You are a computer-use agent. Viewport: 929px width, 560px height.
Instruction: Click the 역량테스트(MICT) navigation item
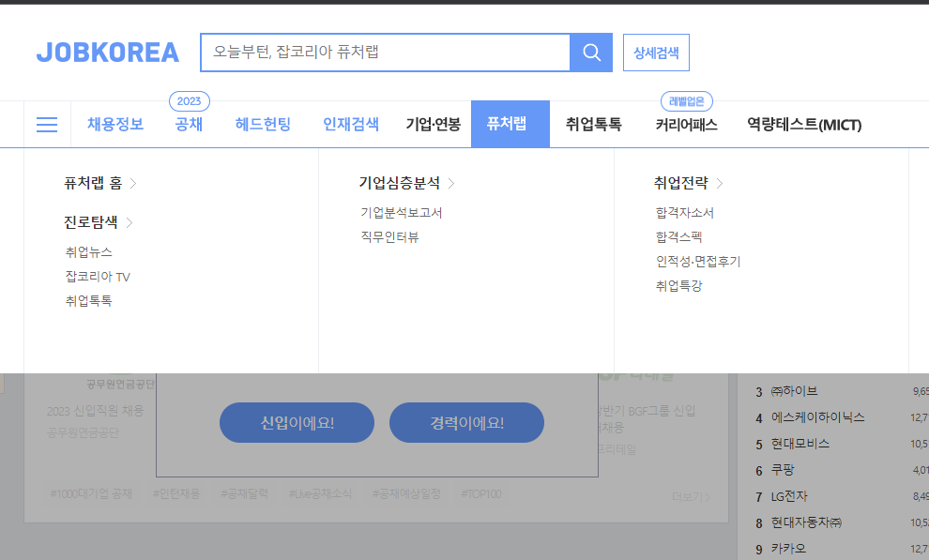click(803, 124)
